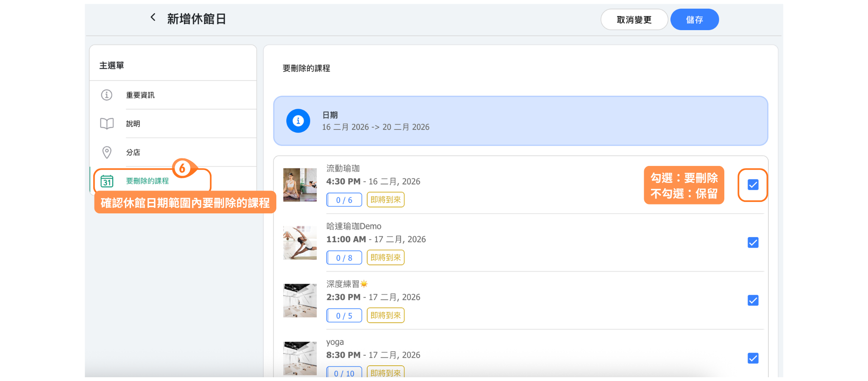The width and height of the screenshot is (868, 381).
Task: Click the 哈達瑜珈Demo class thumbnail image
Action: tap(300, 243)
